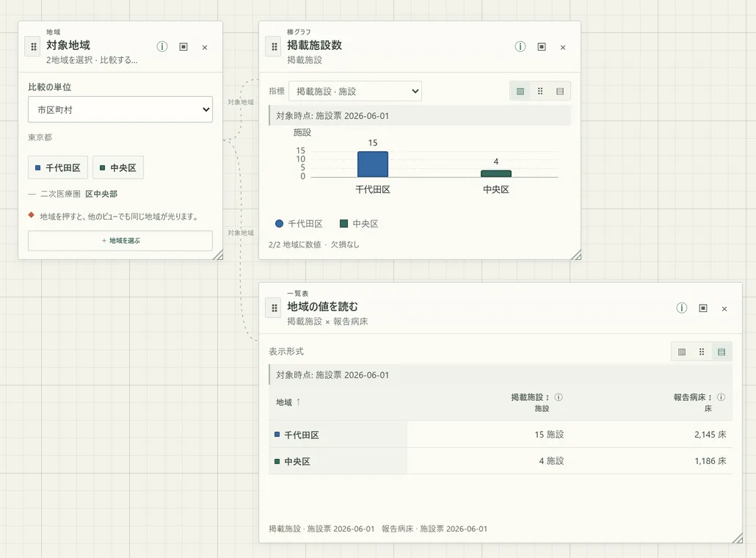Close the 掲載施設数 card
The height and width of the screenshot is (558, 756).
[x=563, y=47]
